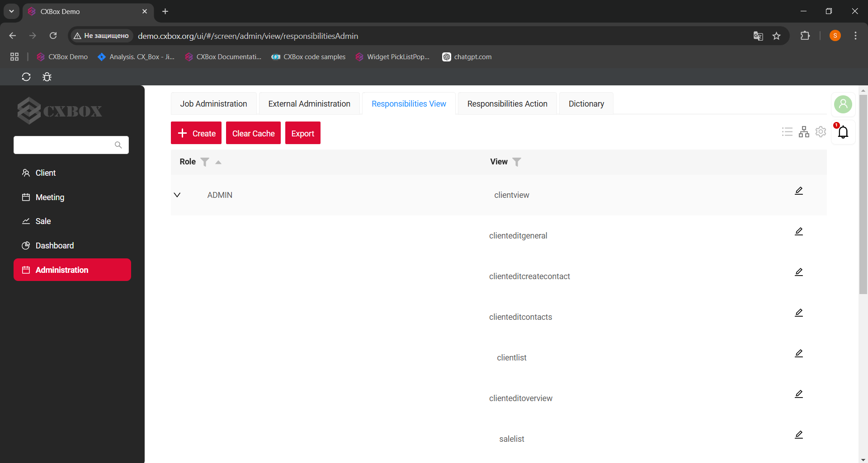Open the View column filter

pos(517,162)
